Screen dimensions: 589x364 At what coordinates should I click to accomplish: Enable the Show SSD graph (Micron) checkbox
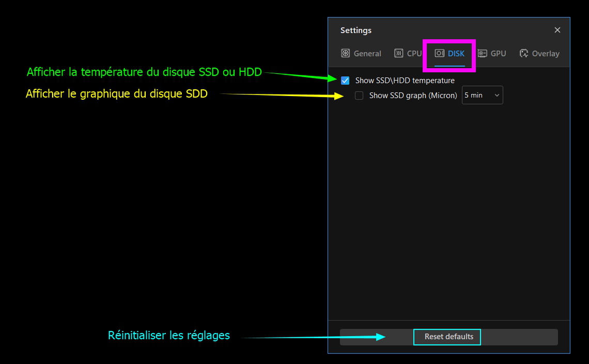359,96
